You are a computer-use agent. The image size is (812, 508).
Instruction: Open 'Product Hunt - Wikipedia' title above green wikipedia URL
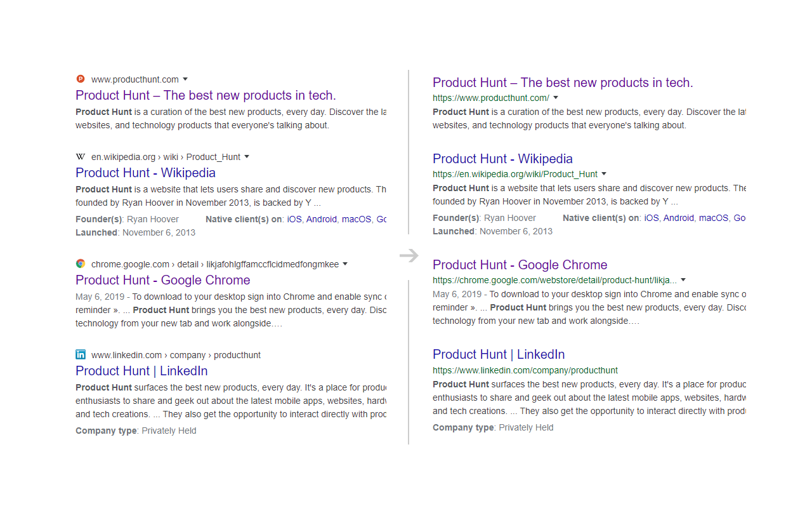click(502, 159)
